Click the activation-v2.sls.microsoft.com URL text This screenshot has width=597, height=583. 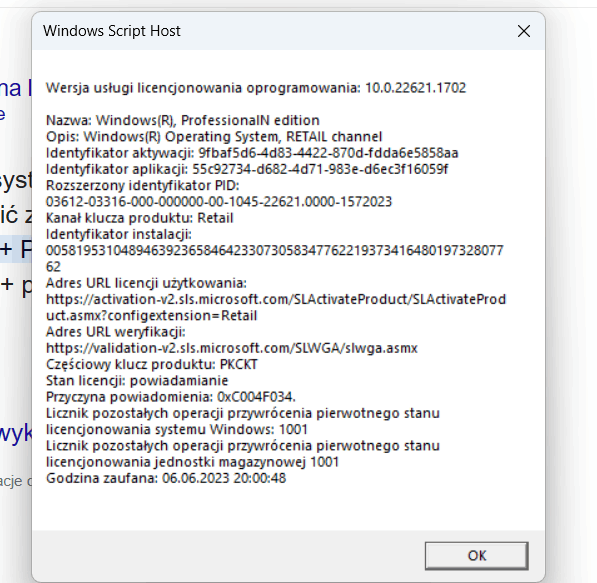(276, 307)
